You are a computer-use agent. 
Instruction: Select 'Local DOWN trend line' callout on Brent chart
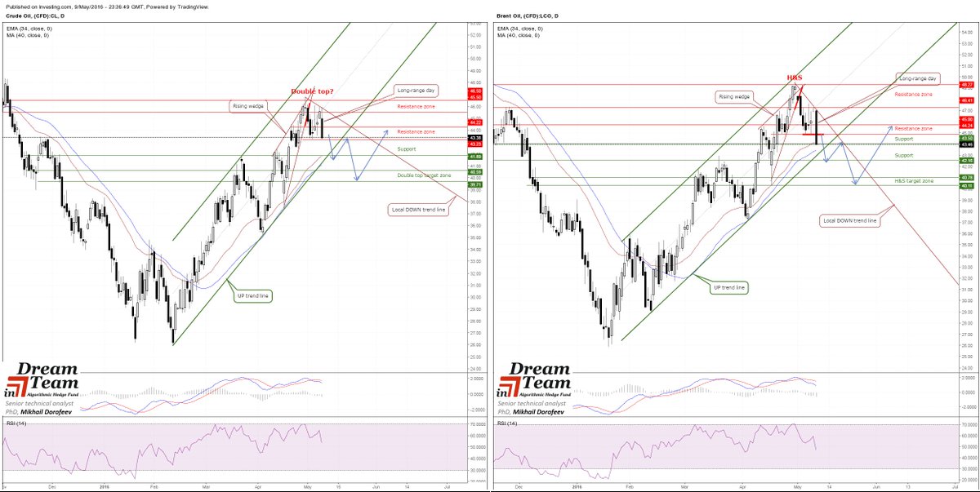click(849, 220)
